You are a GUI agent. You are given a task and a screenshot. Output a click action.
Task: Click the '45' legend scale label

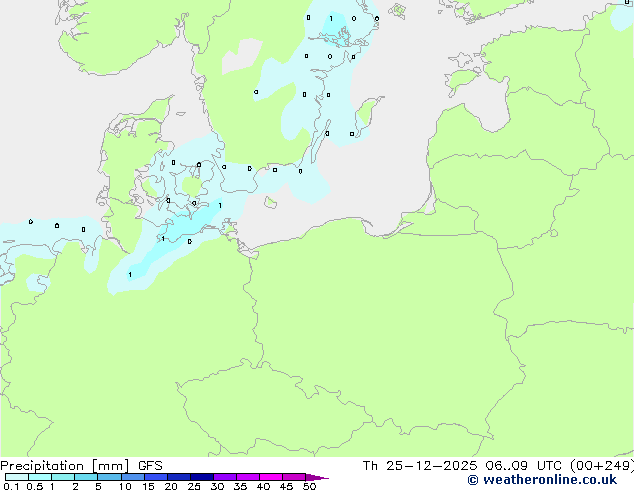[286, 486]
